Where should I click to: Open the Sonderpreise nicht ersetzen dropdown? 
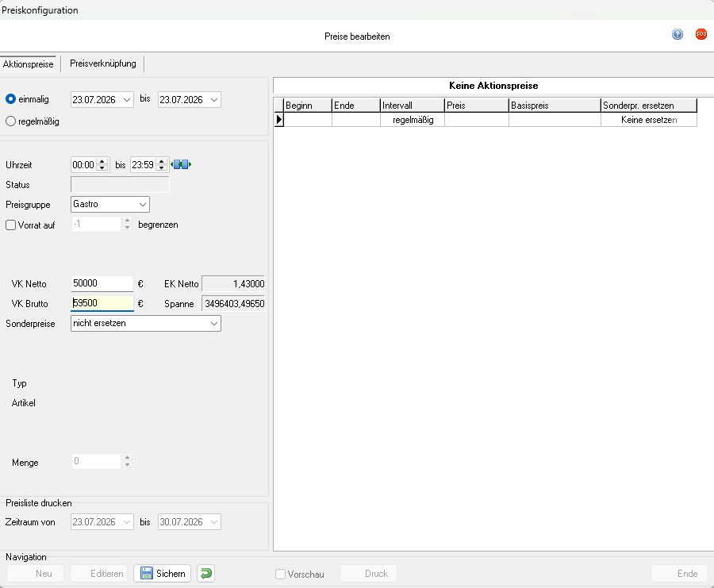[214, 324]
